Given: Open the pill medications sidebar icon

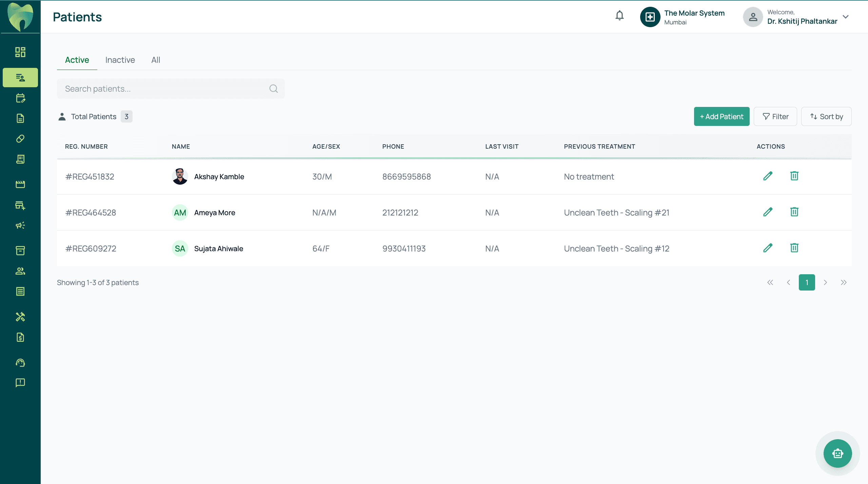Looking at the screenshot, I should tap(20, 139).
